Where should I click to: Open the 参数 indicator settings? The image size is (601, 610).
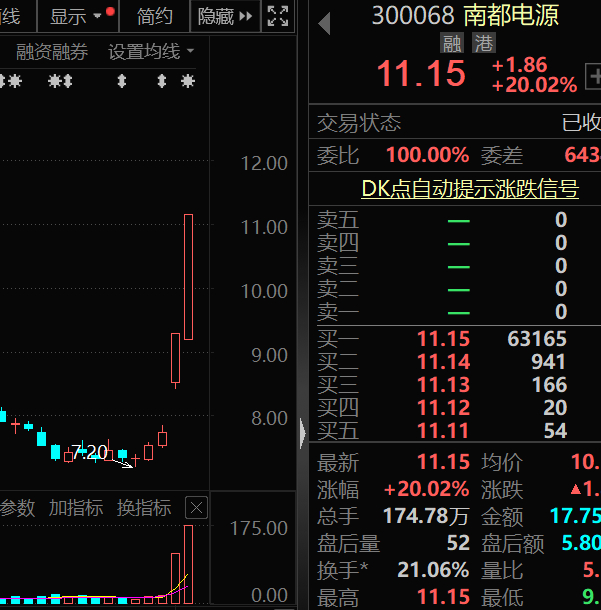coord(17,508)
